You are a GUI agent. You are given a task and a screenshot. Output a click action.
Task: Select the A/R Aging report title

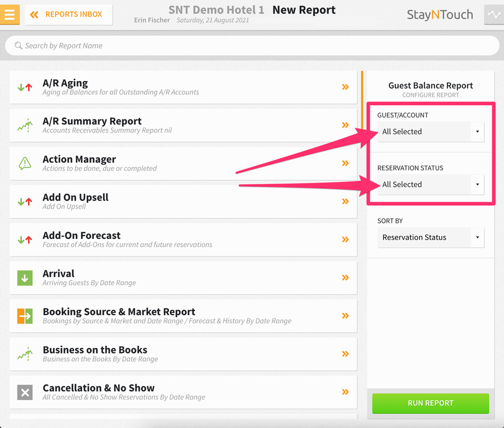65,83
